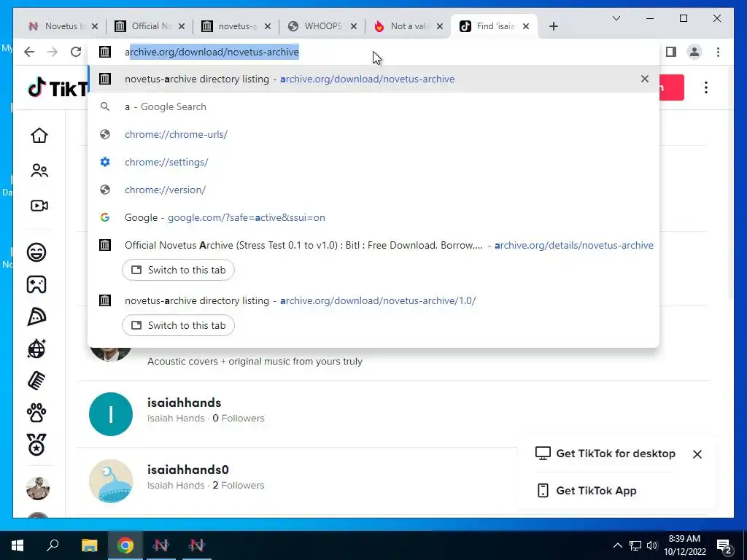Choose the Google safe search suggestion

coord(373,217)
